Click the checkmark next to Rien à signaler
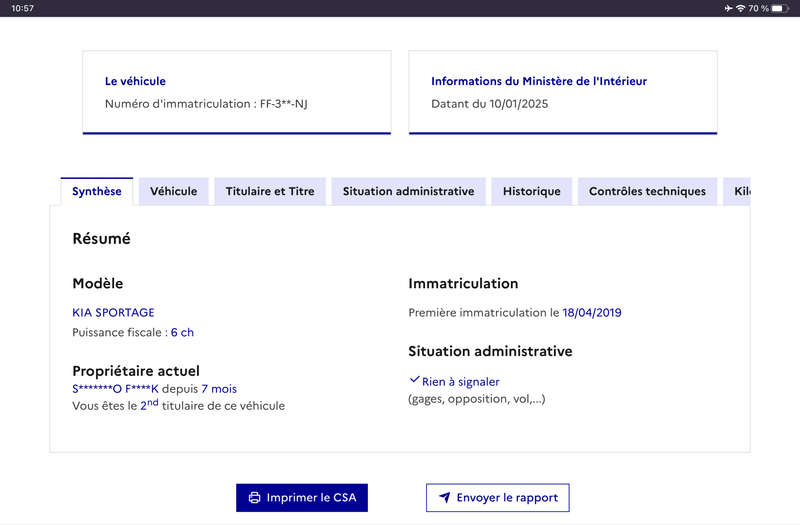The width and height of the screenshot is (800, 525). tap(414, 380)
